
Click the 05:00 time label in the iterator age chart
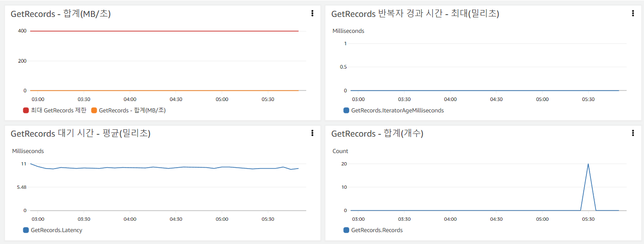542,99
